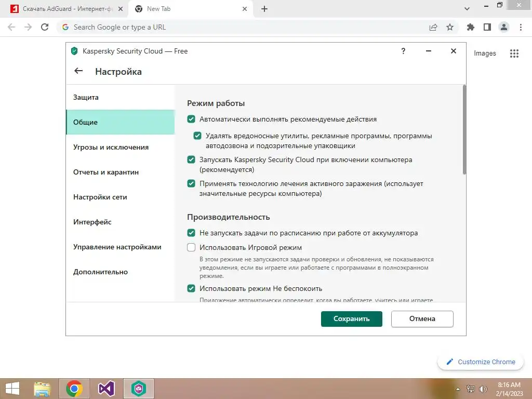This screenshot has height=399, width=532.
Task: Open Угрозы и исключения section
Action: point(121,147)
